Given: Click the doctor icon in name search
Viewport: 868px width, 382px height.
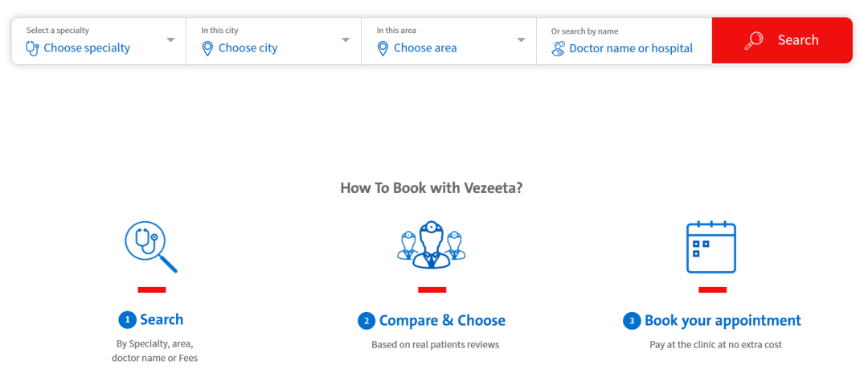Looking at the screenshot, I should coord(559,48).
